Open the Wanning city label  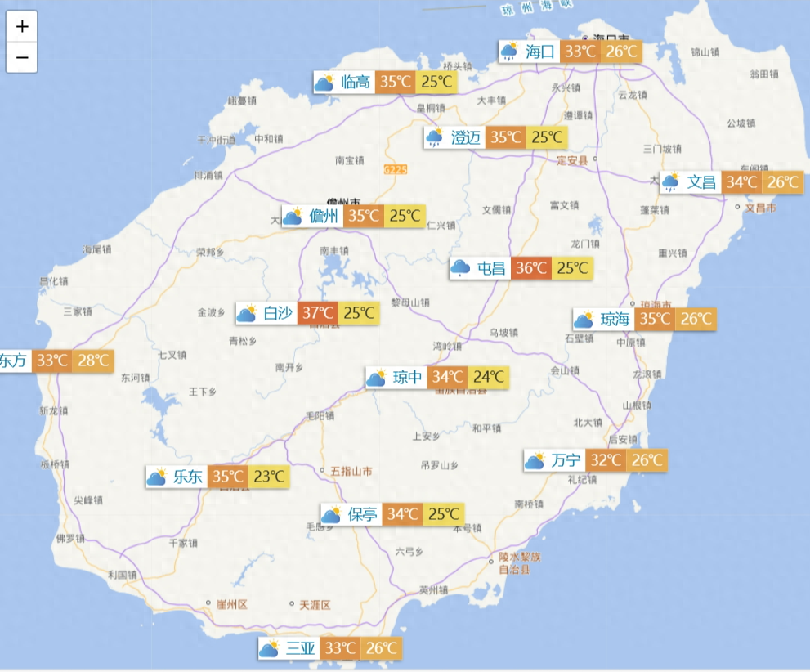(x=566, y=460)
